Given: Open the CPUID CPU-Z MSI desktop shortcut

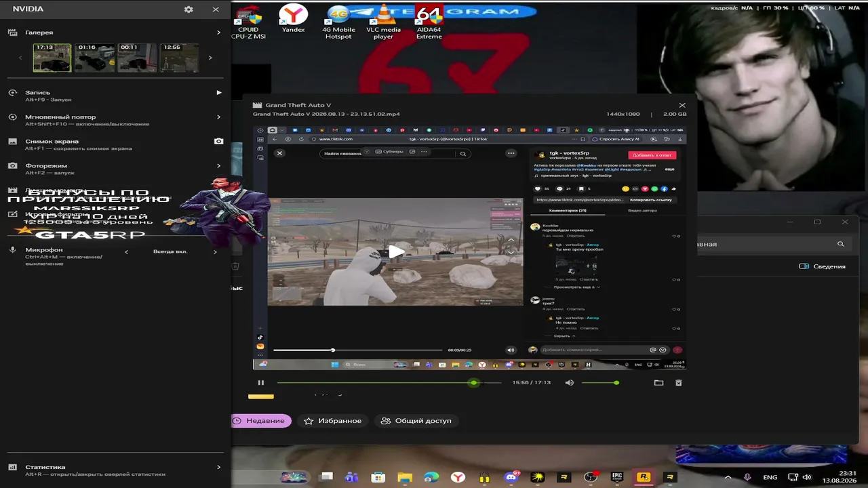Looking at the screenshot, I should click(x=248, y=22).
